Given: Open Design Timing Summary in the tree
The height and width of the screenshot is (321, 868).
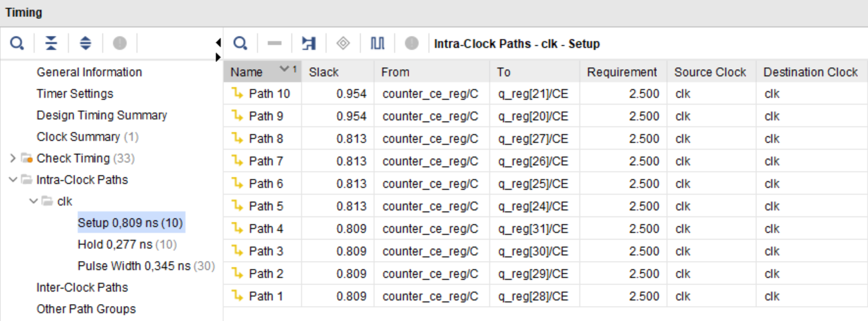Looking at the screenshot, I should pos(101,115).
